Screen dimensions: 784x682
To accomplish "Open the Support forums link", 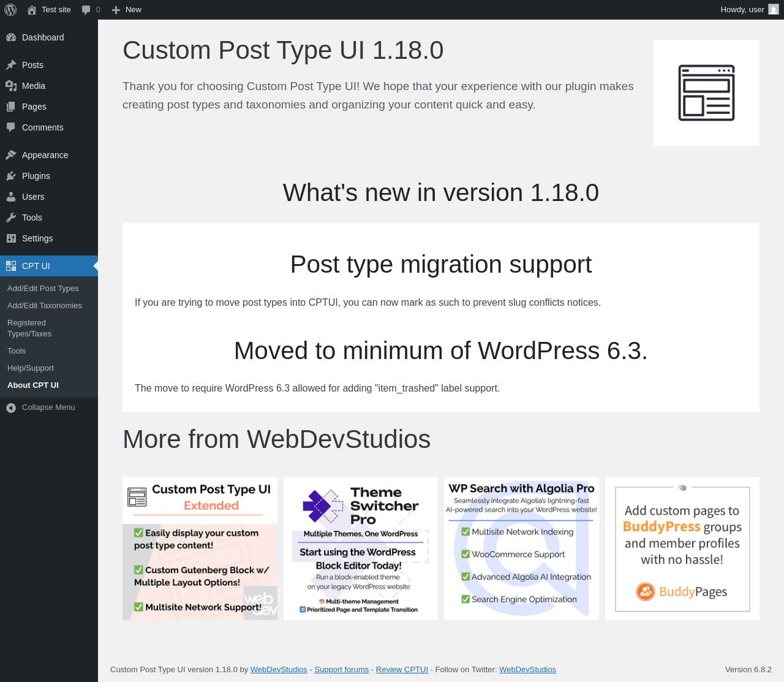I will (342, 670).
